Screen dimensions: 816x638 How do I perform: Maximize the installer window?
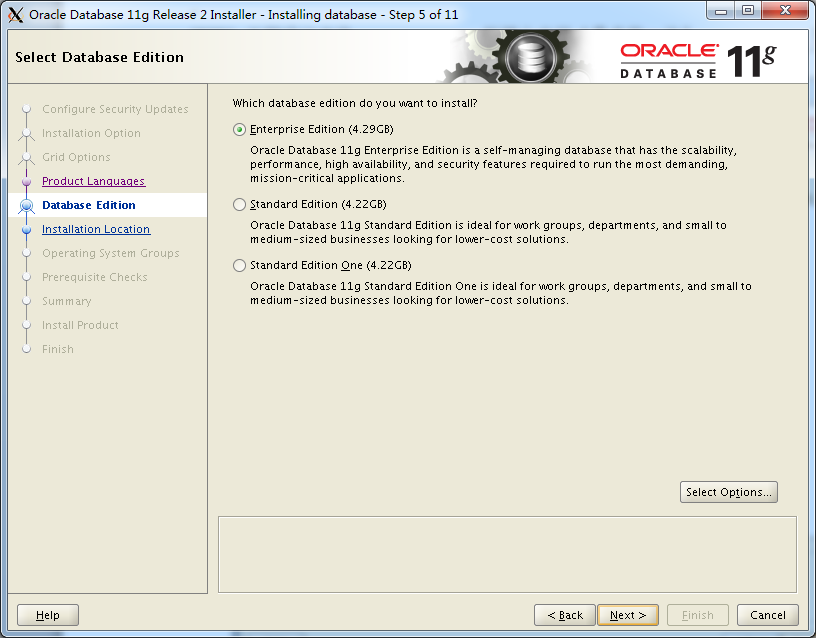click(748, 11)
